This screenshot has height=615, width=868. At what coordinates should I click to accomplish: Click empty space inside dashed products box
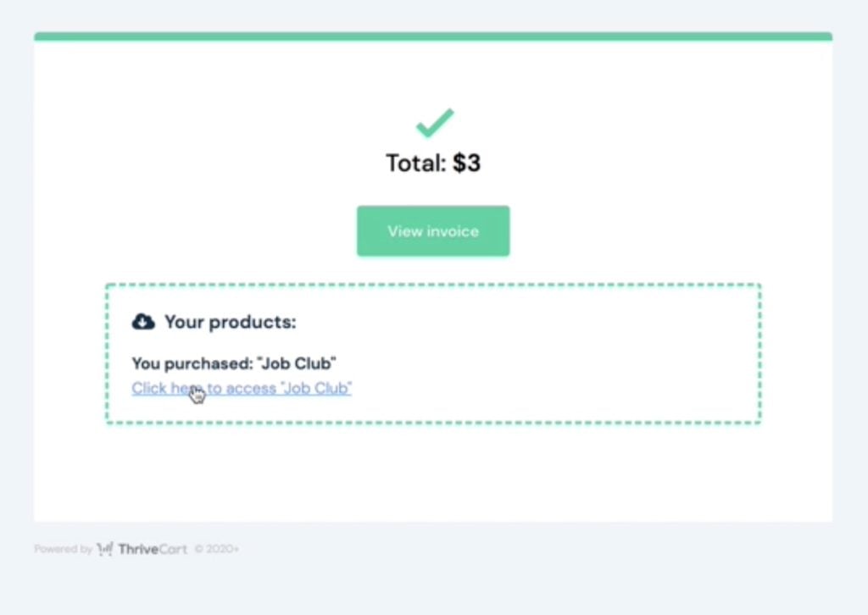click(554, 354)
